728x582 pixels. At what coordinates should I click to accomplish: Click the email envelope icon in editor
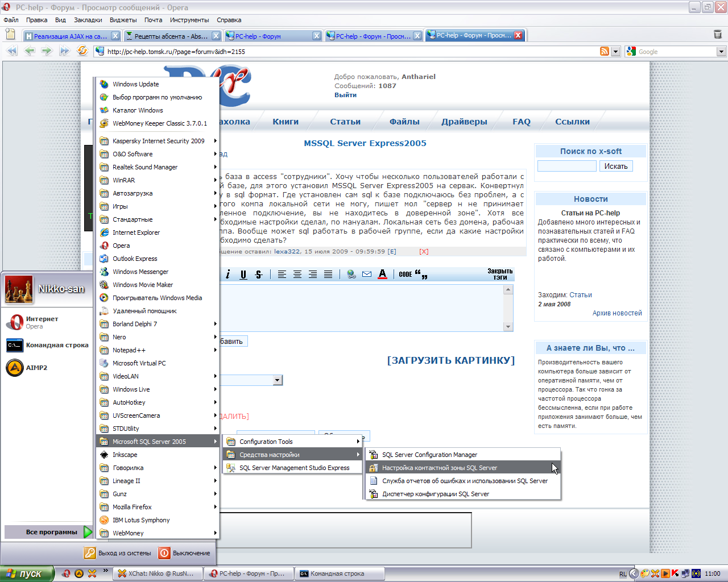point(367,275)
